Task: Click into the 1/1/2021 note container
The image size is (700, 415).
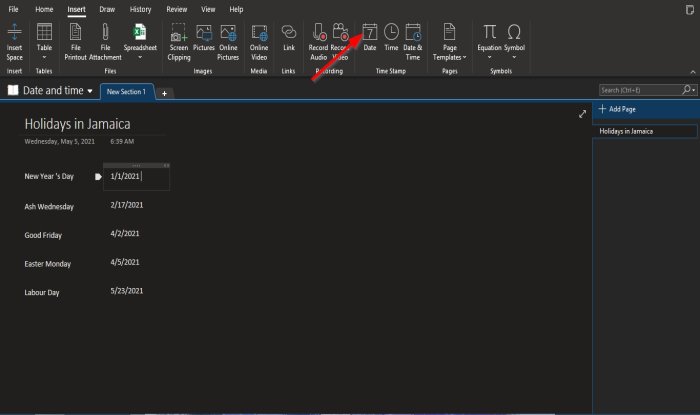Action: pyautogui.click(x=136, y=179)
